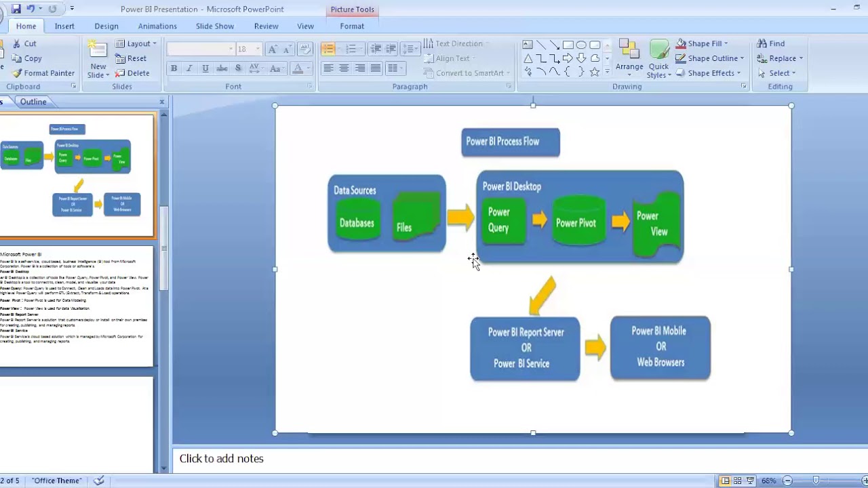868x488 pixels.
Task: Select the Oval shape in gallery
Action: click(581, 45)
